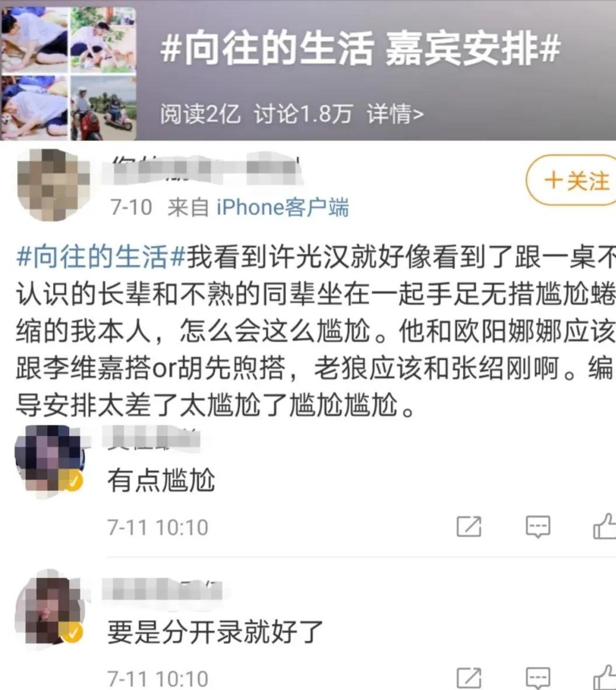Reply to the 要是分开录就好了 comment via bubble icon
The width and height of the screenshot is (616, 690).
(x=538, y=678)
